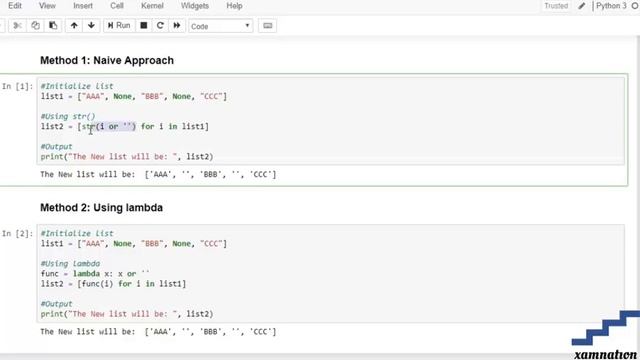Click the list1 definition in cell In [1]
Viewport: 640px width, 360px height.
(133, 96)
